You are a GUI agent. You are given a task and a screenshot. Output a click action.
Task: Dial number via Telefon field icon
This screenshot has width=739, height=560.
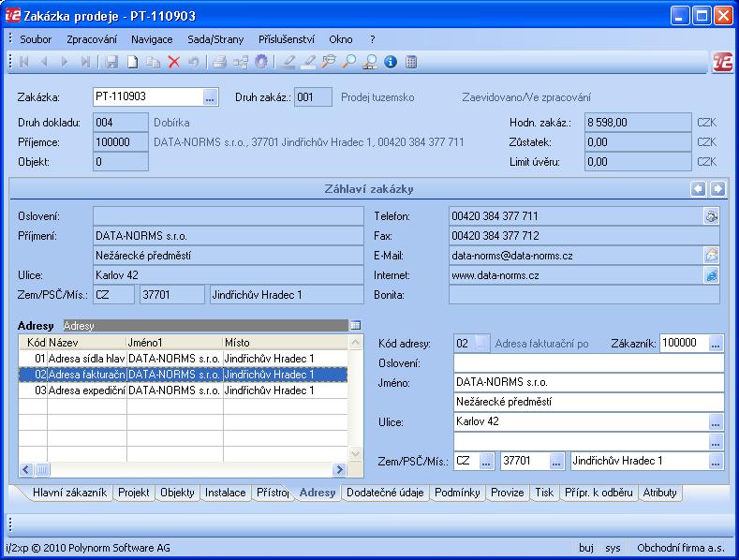click(x=711, y=216)
